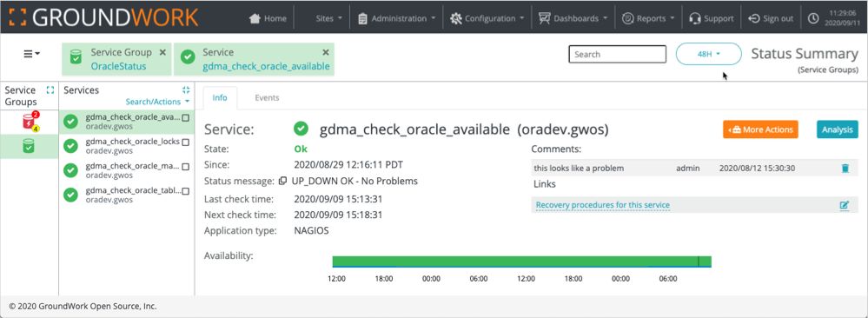Copy the status message with copy icon
This screenshot has height=318, width=868.
(282, 182)
